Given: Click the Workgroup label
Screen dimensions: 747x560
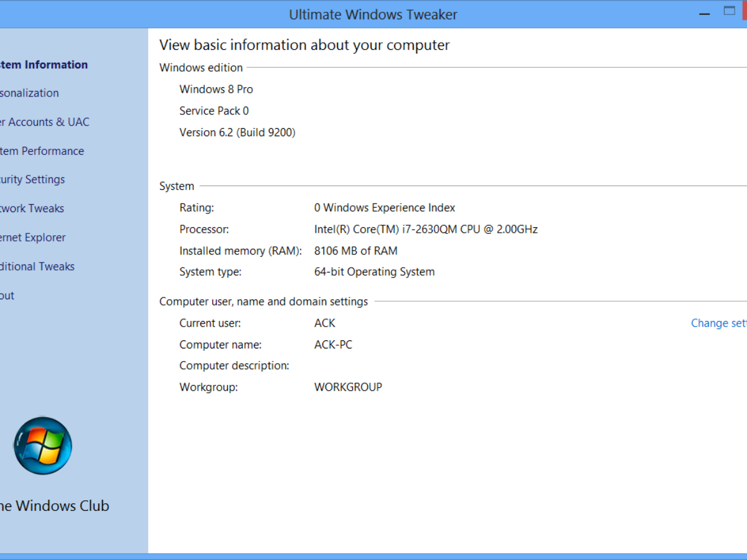Looking at the screenshot, I should (x=209, y=387).
